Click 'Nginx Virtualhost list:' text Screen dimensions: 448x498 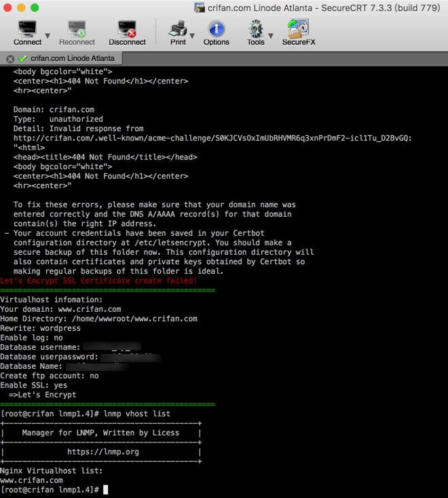(x=52, y=471)
